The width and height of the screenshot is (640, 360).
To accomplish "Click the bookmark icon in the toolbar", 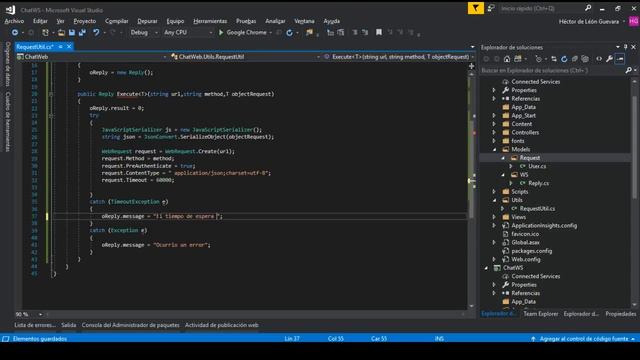I will (x=379, y=32).
